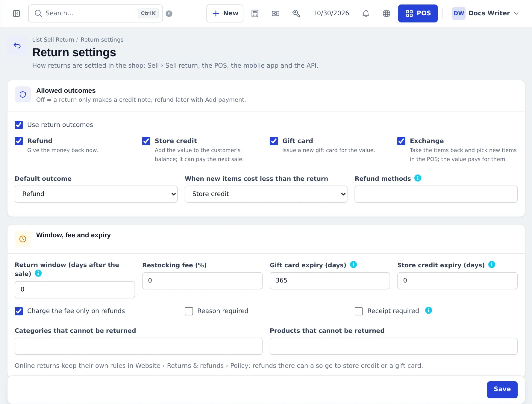Screen dimensions: 532x404
Task: Click the back arrow icon
Action: pos(17,45)
